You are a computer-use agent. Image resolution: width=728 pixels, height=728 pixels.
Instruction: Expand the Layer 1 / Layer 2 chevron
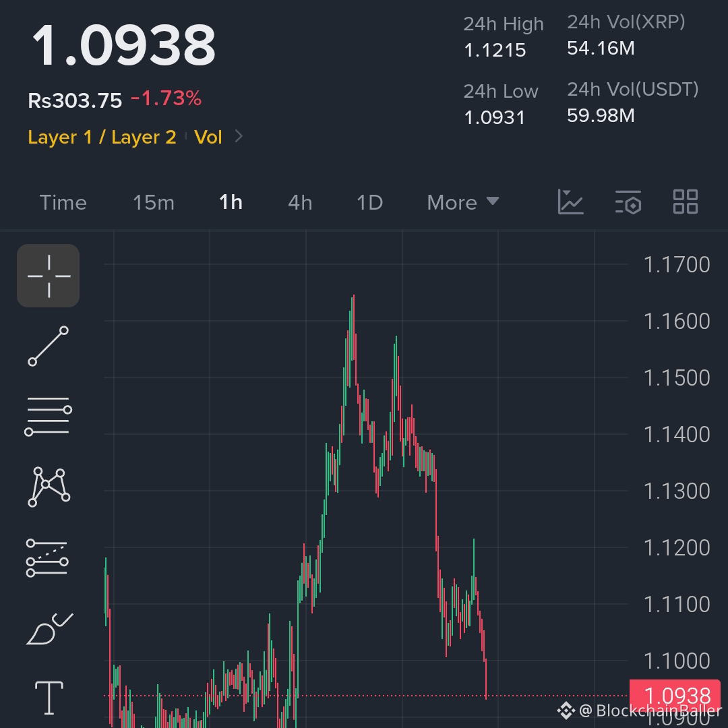(239, 136)
